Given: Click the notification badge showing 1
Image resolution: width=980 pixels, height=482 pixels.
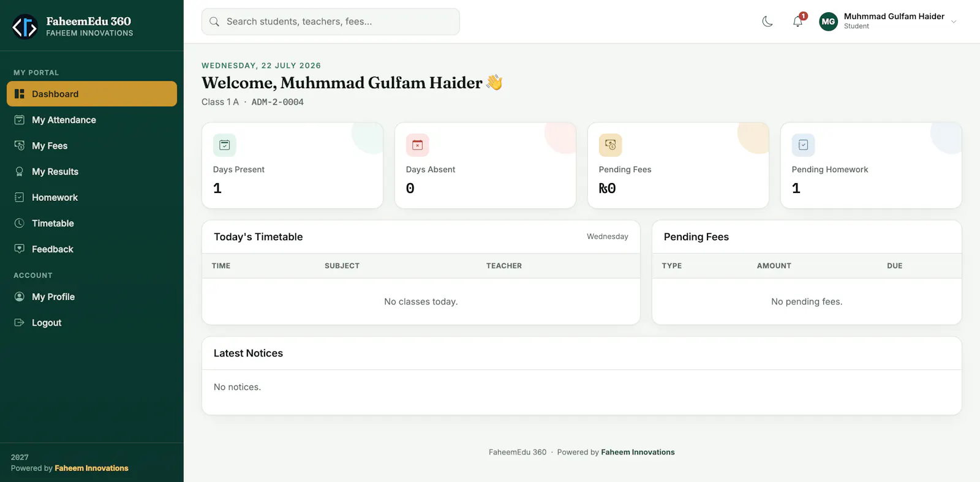Looking at the screenshot, I should [803, 16].
